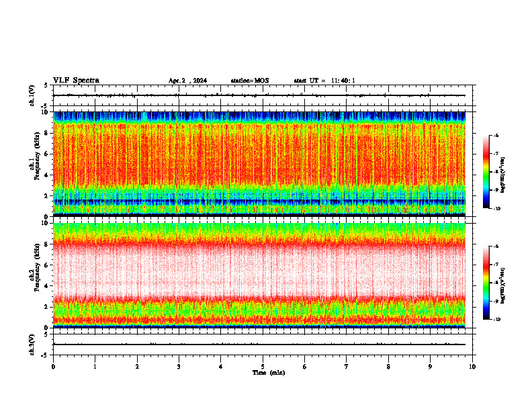The height and width of the screenshot is (411, 532).
Task: Click the ch.2 frequency tick label "6"
Action: point(47,265)
